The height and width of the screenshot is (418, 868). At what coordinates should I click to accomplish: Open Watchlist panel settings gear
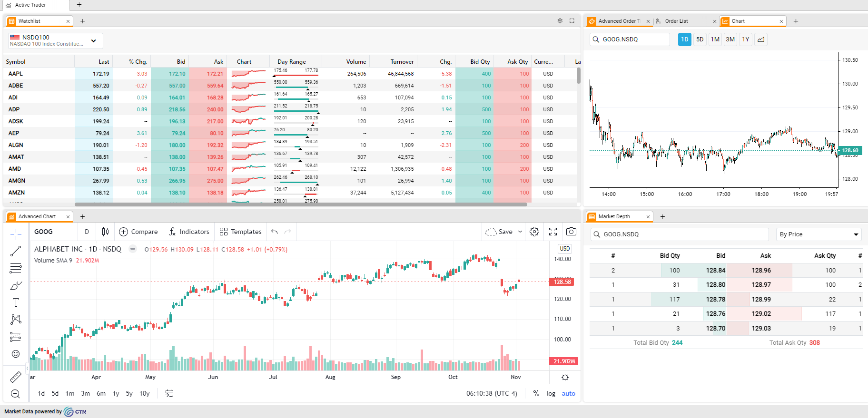[x=560, y=21]
